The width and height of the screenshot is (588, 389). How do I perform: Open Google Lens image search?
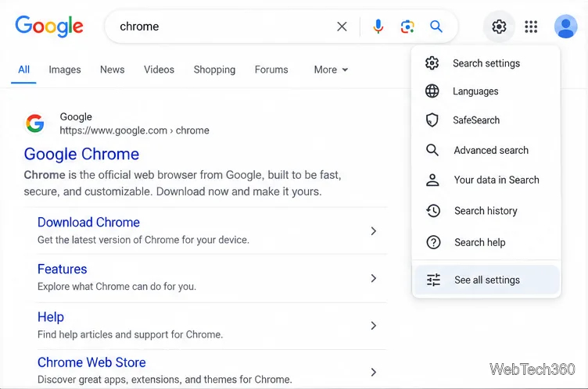pyautogui.click(x=407, y=27)
